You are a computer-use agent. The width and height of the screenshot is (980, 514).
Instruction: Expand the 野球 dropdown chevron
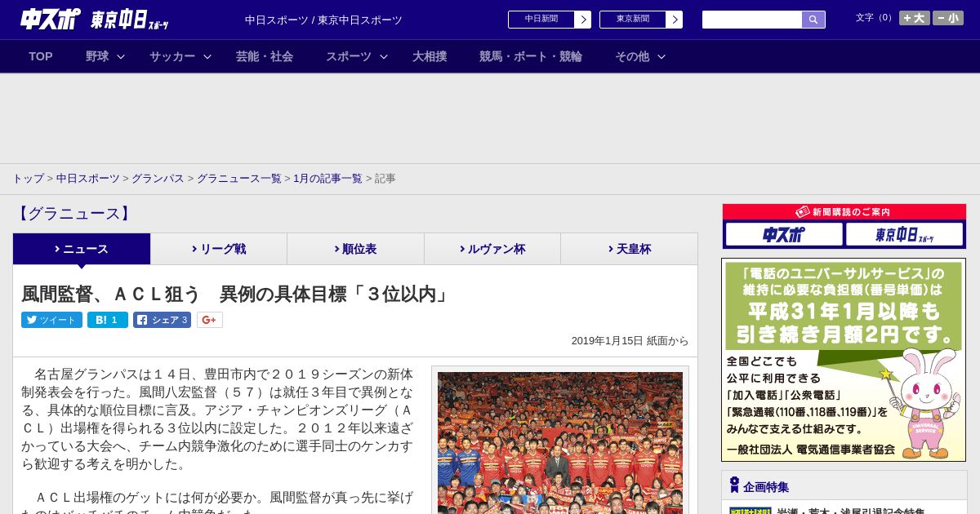[121, 56]
